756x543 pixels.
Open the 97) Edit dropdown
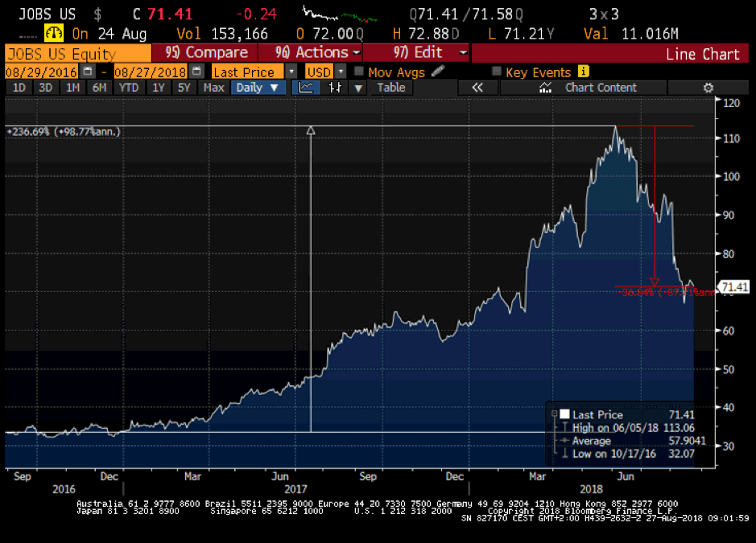[416, 52]
